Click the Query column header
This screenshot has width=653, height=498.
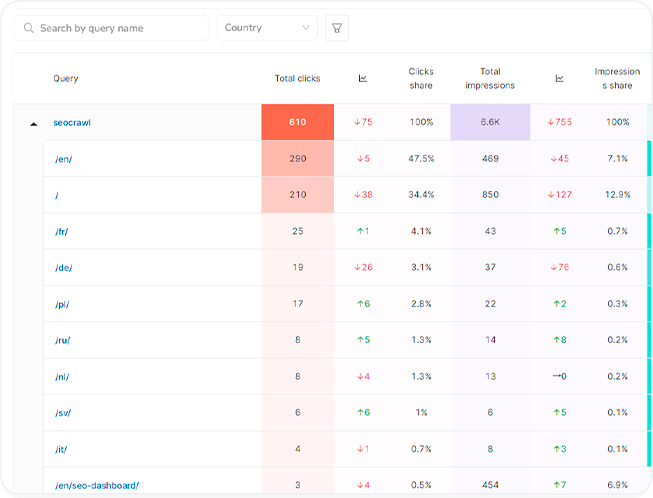(x=66, y=78)
